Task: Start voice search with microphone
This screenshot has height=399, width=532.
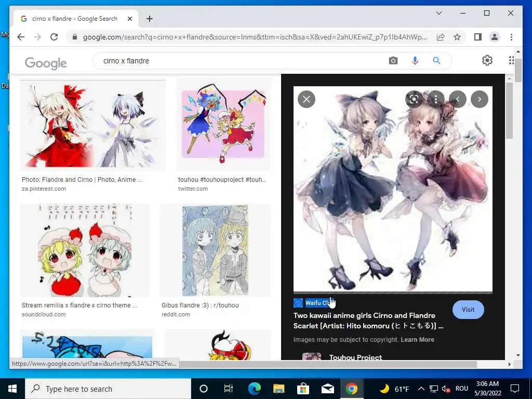Action: tap(415, 61)
